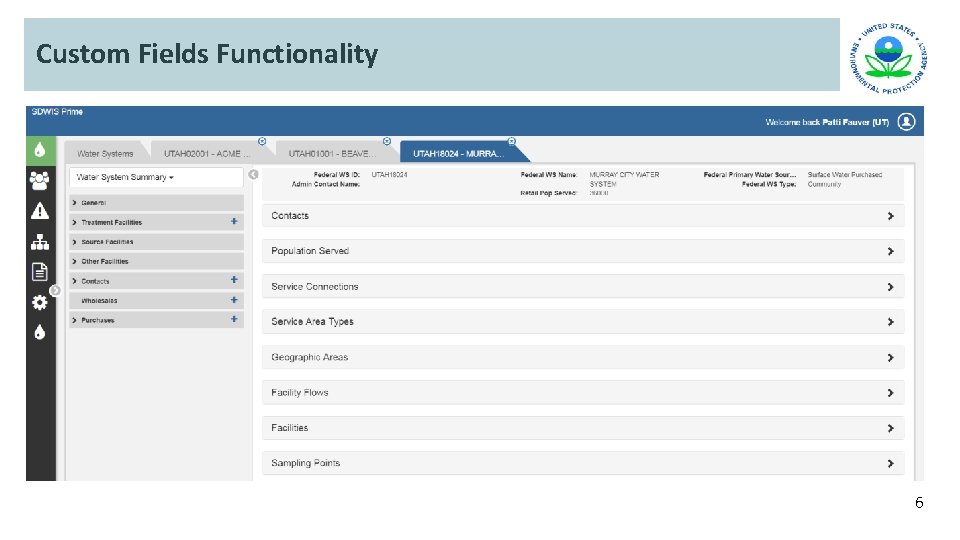Expand the sidebar with small arrow toggle
This screenshot has width=960, height=540.
(55, 290)
